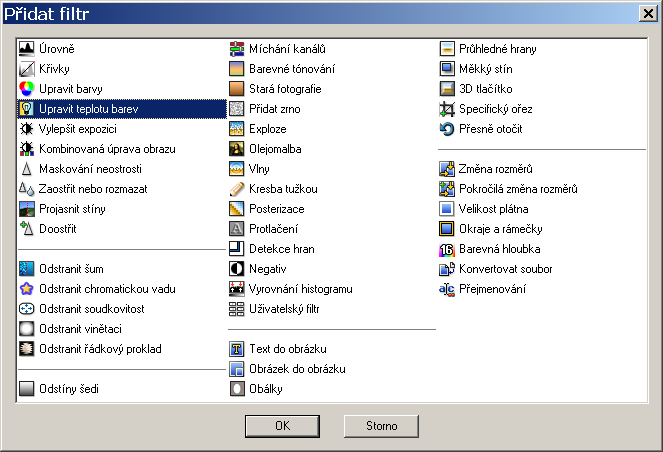Select 'Text do obrázku' label
Viewport: 663px width, 452px height.
(x=288, y=349)
